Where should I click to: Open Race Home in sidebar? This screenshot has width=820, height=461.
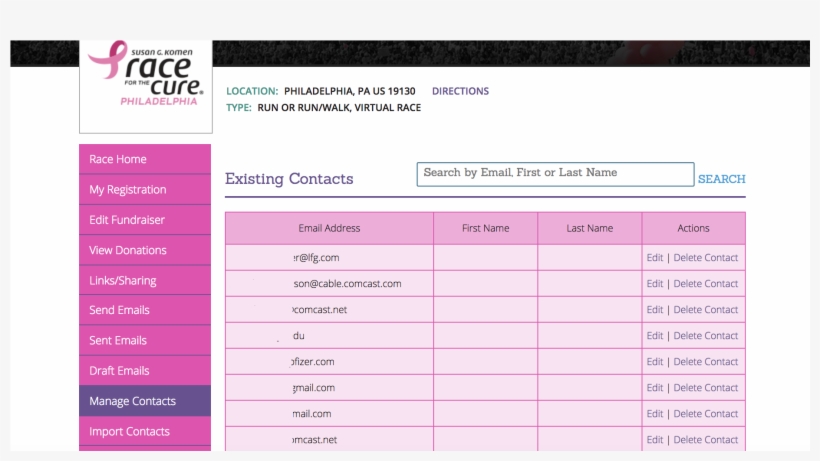[x=145, y=159]
